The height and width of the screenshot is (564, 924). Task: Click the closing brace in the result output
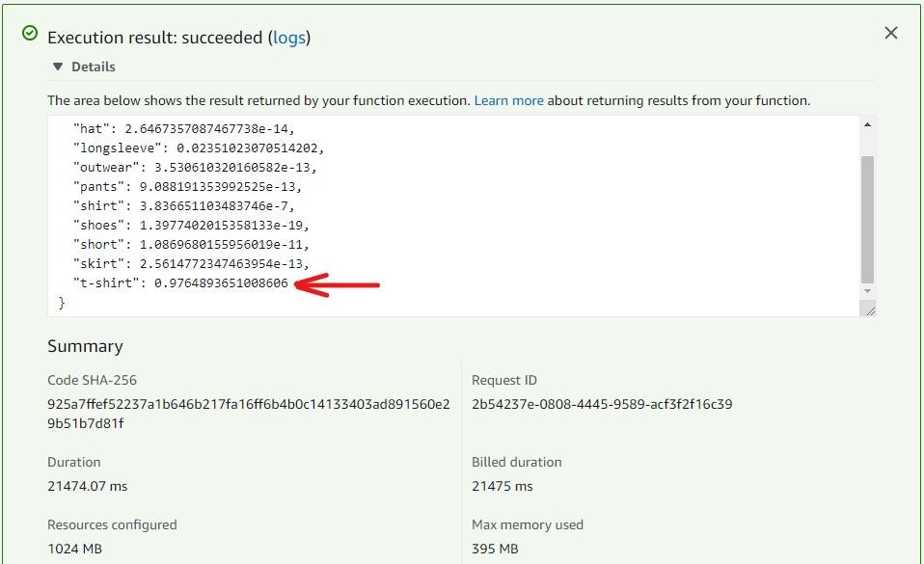pos(63,303)
